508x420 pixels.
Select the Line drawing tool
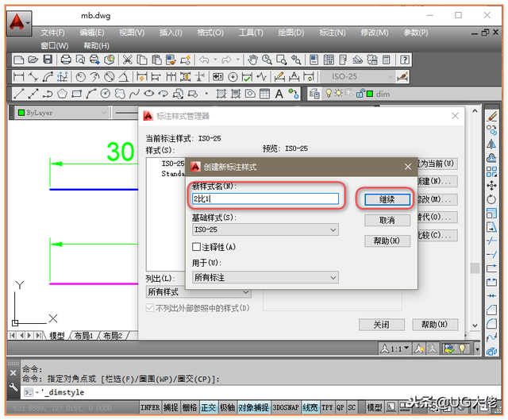coord(19,94)
